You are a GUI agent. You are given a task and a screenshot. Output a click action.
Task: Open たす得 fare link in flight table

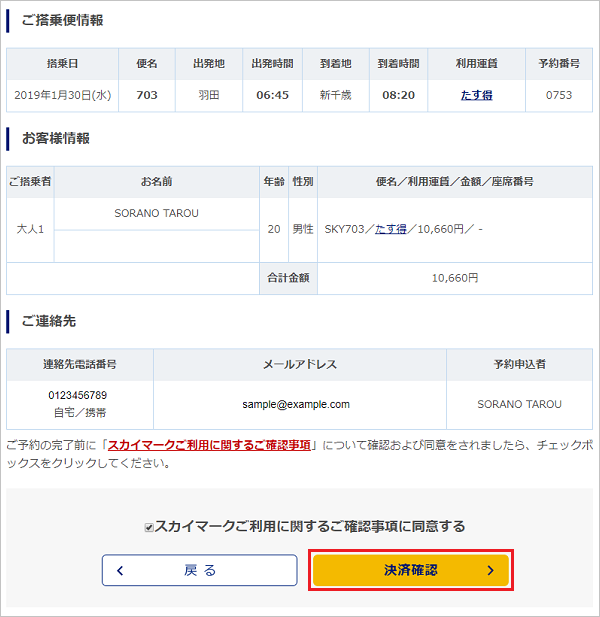(x=476, y=96)
